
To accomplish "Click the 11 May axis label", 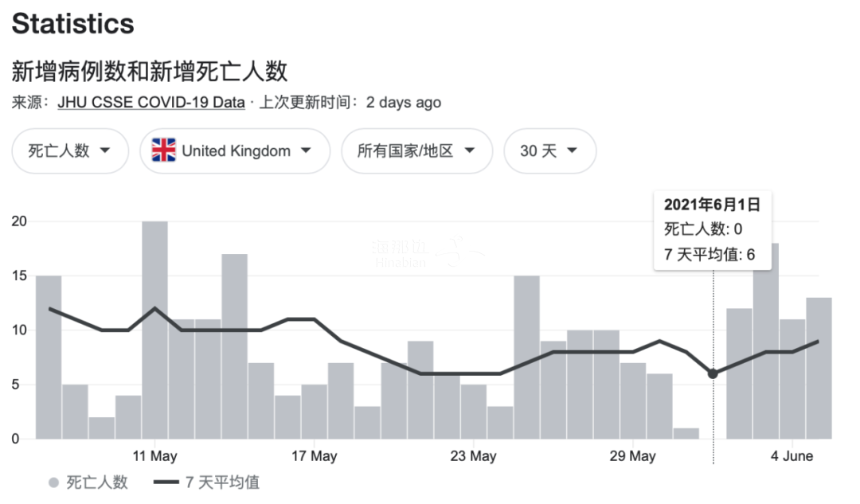I will 154,456.
